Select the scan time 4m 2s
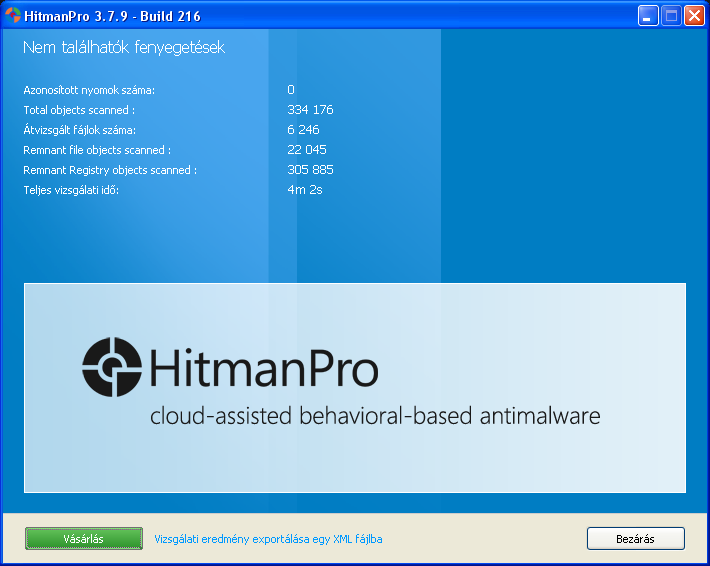Viewport: 710px width, 566px height. (305, 189)
